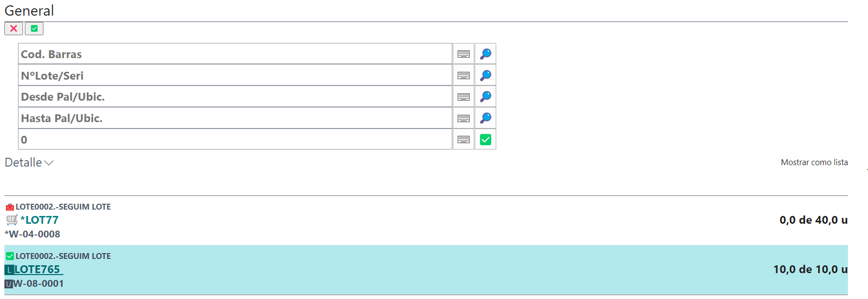Search by Cod. Barras magnifier icon
This screenshot has width=868, height=299.
(485, 54)
